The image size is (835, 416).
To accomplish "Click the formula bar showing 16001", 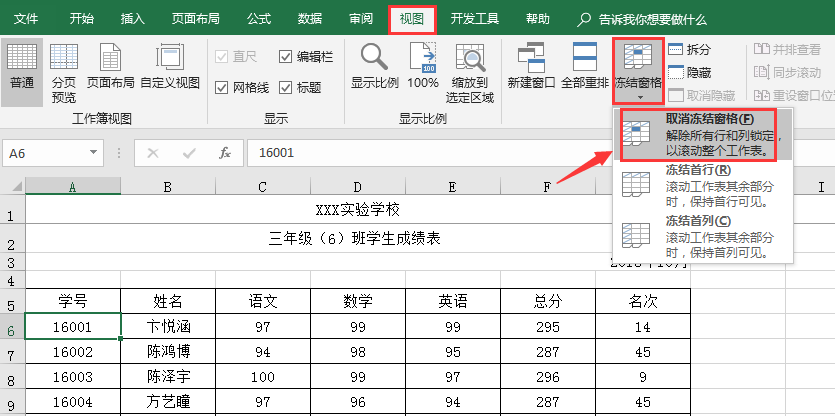I will (x=430, y=153).
